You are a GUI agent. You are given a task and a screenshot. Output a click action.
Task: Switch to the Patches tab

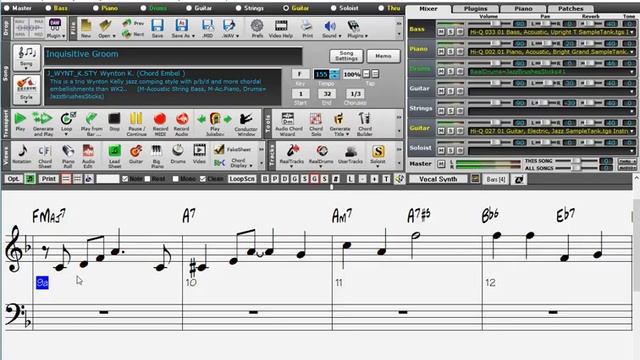coord(571,9)
